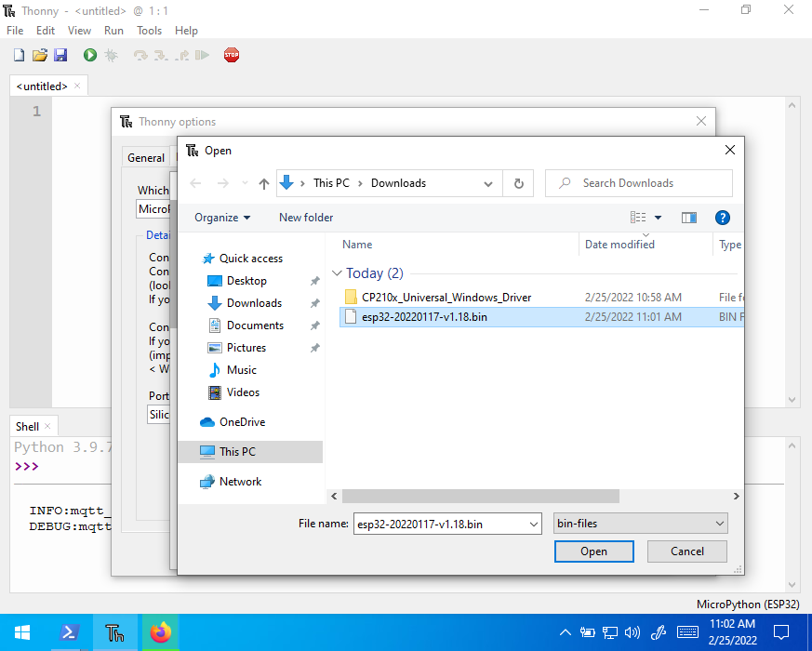Click the Step out icon in Thonny toolbar
This screenshot has width=812, height=651.
click(181, 55)
